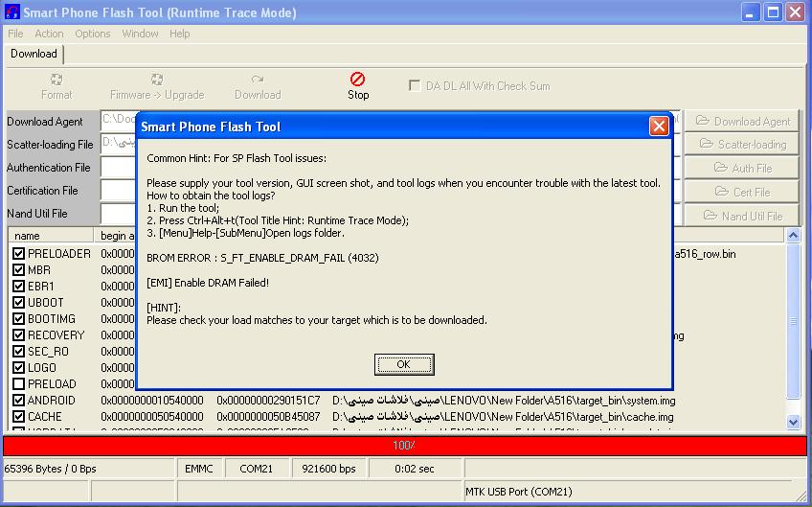Click the partition list scrollbar thumb

793,321
